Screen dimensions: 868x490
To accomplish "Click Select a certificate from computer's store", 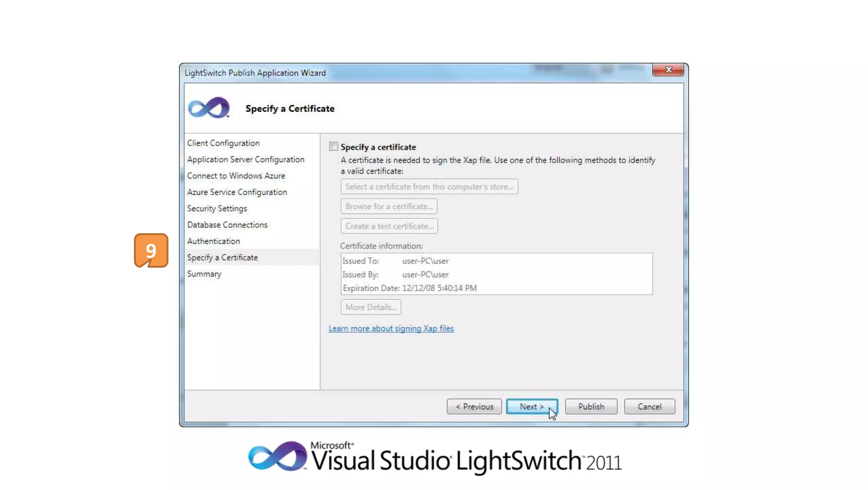I will click(429, 187).
